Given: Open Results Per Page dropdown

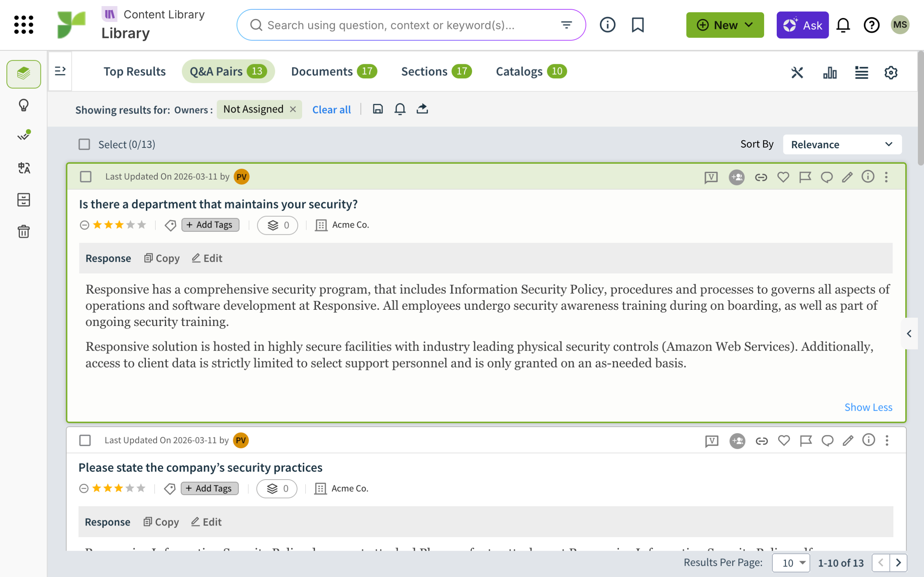Looking at the screenshot, I should [790, 563].
